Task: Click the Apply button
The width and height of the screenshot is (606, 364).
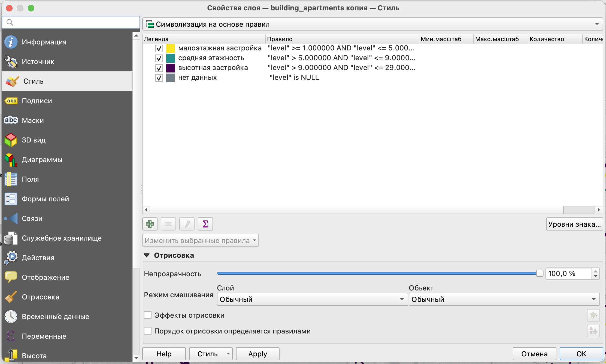Action: pyautogui.click(x=257, y=354)
